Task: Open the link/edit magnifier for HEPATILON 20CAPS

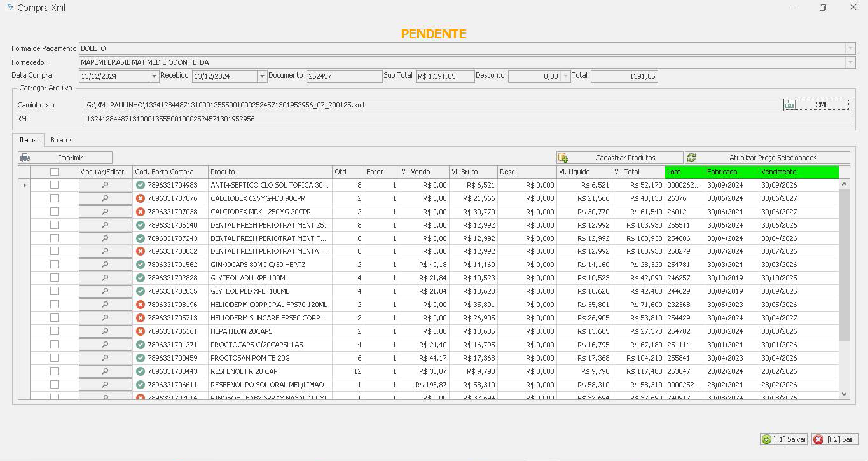Action: tap(105, 331)
